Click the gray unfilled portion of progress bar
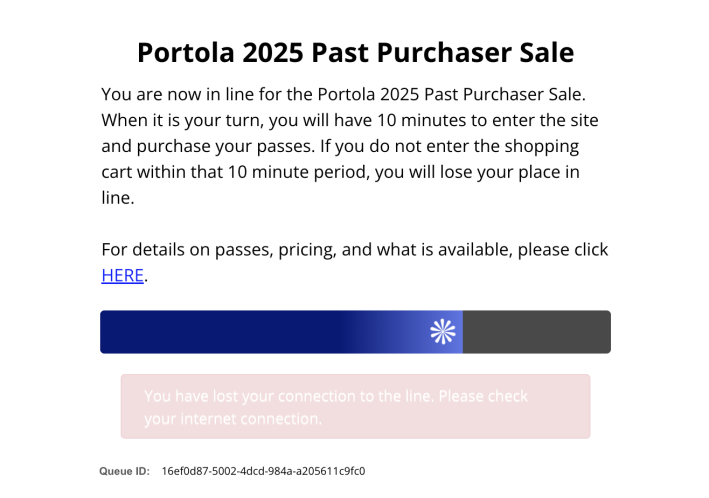 [x=537, y=332]
